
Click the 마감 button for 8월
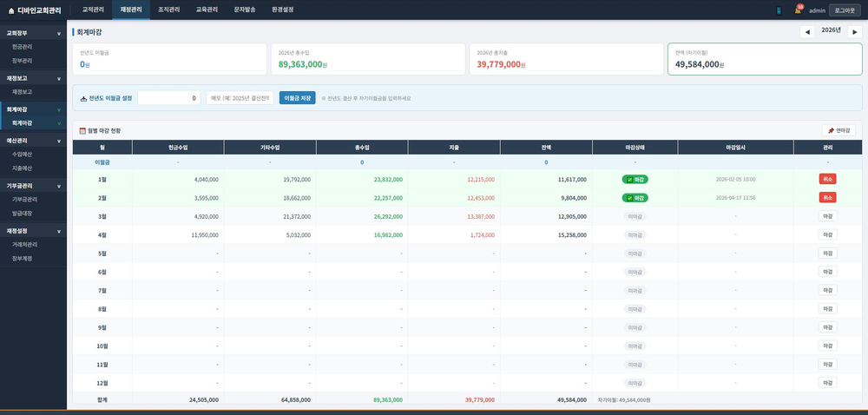pos(827,309)
